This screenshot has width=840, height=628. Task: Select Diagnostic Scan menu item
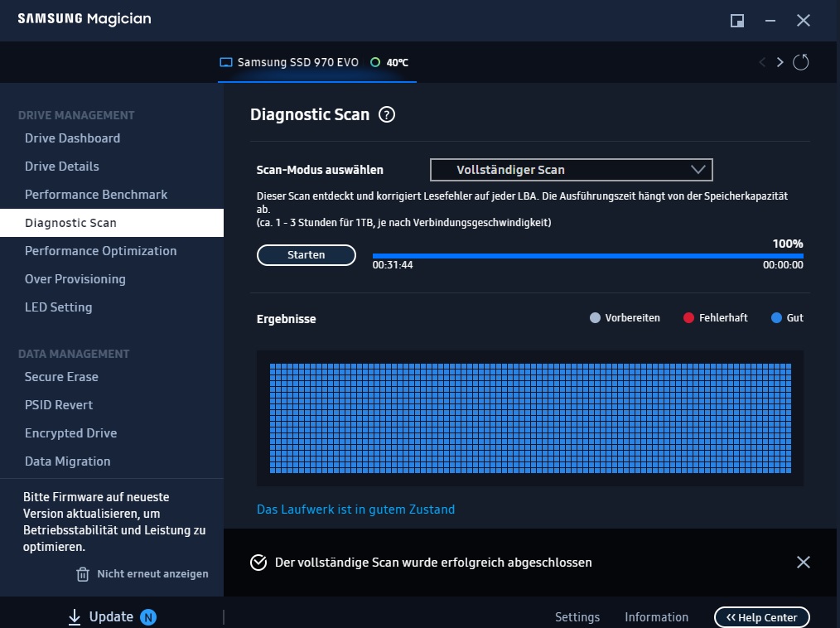pyautogui.click(x=112, y=223)
